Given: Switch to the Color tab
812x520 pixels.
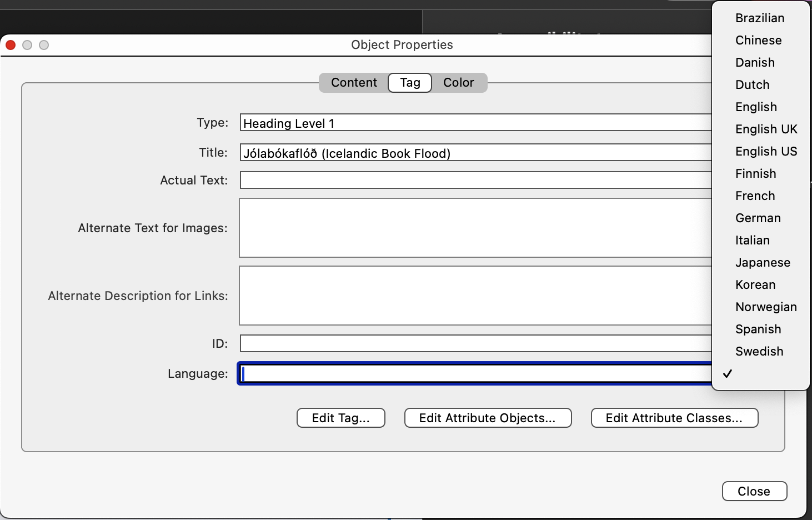Looking at the screenshot, I should pos(458,82).
